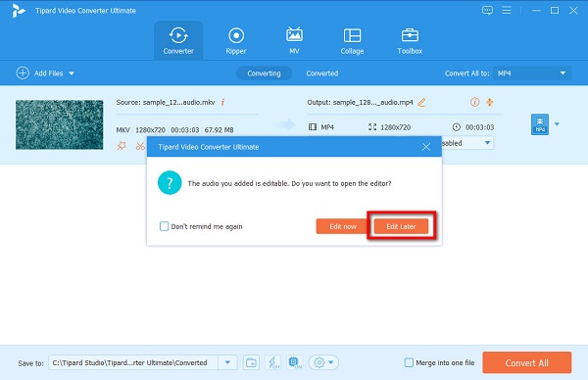Viewport: 588px width, 380px height.
Task: Click the scissors cut icon
Action: [x=140, y=145]
